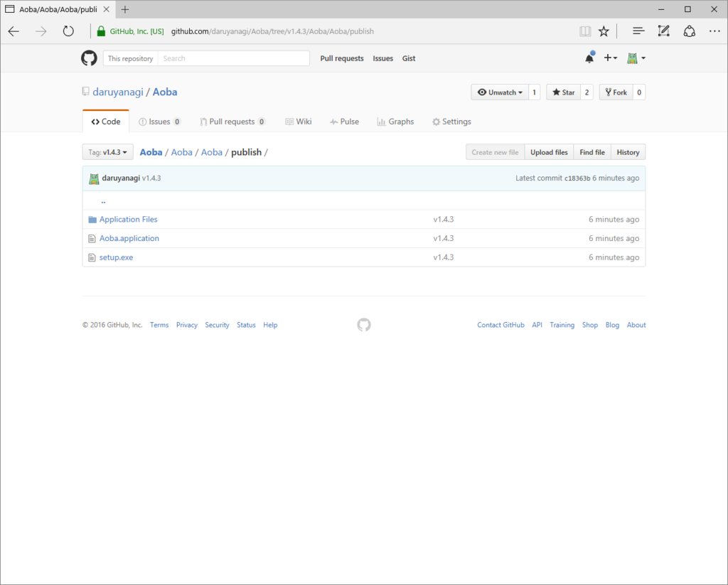Open the stargazers count 2
This screenshot has width=728, height=585.
coord(587,92)
